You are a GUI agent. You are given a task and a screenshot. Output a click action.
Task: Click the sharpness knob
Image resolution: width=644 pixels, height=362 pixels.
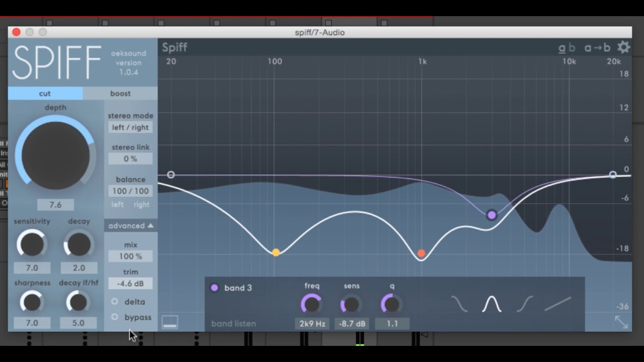point(32,302)
